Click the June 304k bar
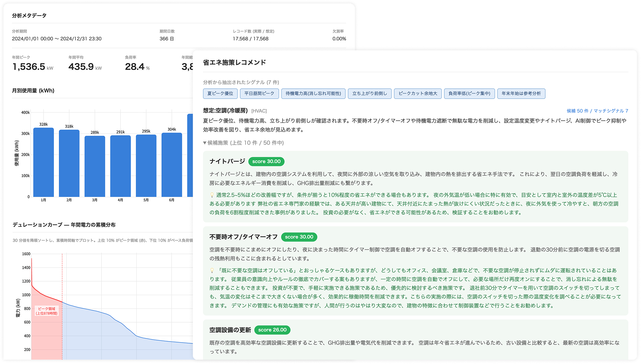Viewport: 641px width, 364px height. (172, 165)
